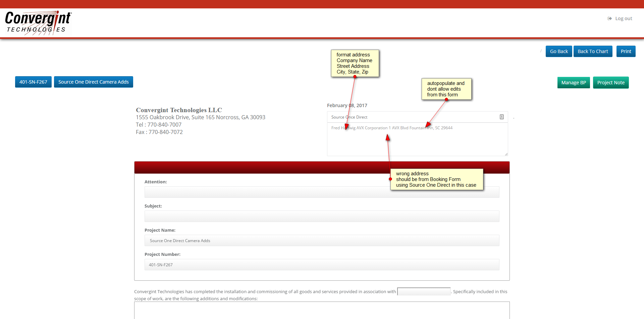
Task: Click the log out arrow icon
Action: tap(609, 18)
